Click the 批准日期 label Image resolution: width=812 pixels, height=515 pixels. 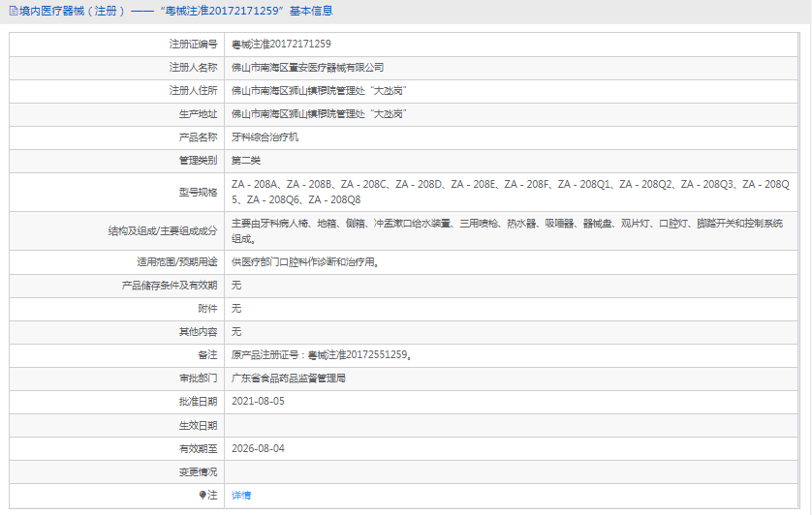pyautogui.click(x=199, y=402)
